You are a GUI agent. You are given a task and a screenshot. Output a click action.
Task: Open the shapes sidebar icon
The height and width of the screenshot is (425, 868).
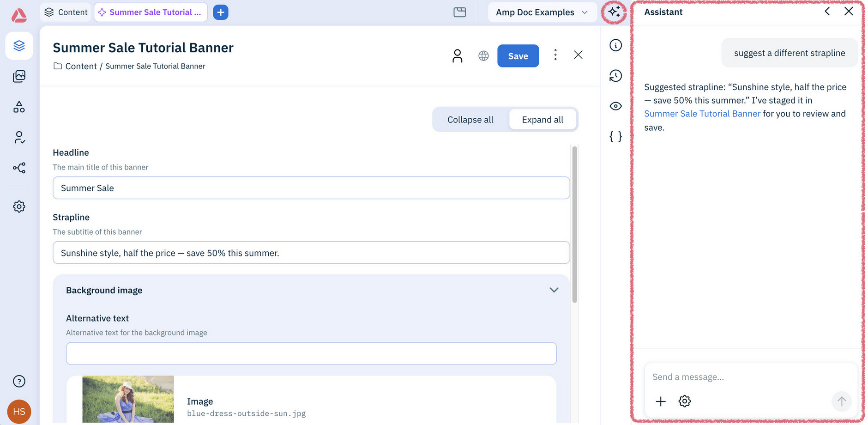click(19, 107)
